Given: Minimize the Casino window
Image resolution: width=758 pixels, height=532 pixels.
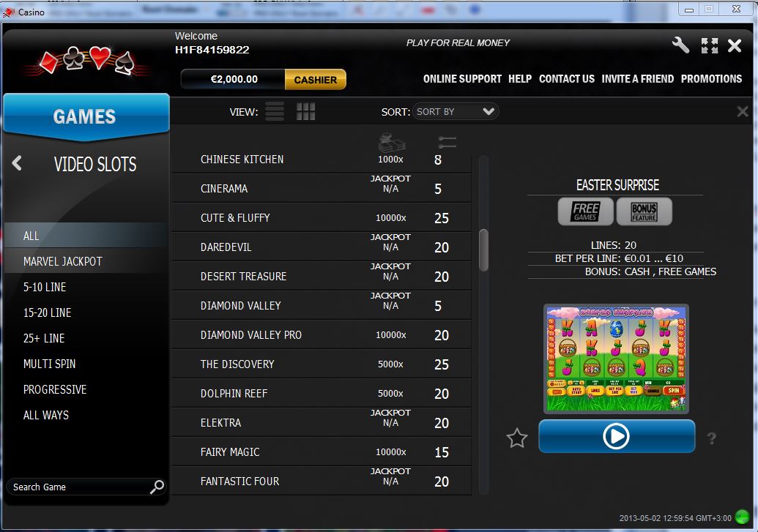Looking at the screenshot, I should [689, 10].
